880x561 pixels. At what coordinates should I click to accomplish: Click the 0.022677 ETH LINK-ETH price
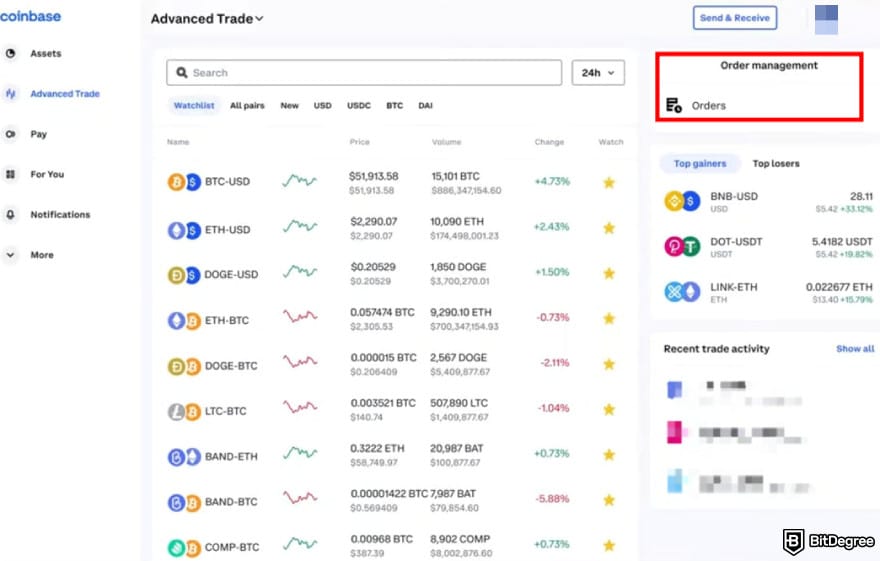coord(839,287)
